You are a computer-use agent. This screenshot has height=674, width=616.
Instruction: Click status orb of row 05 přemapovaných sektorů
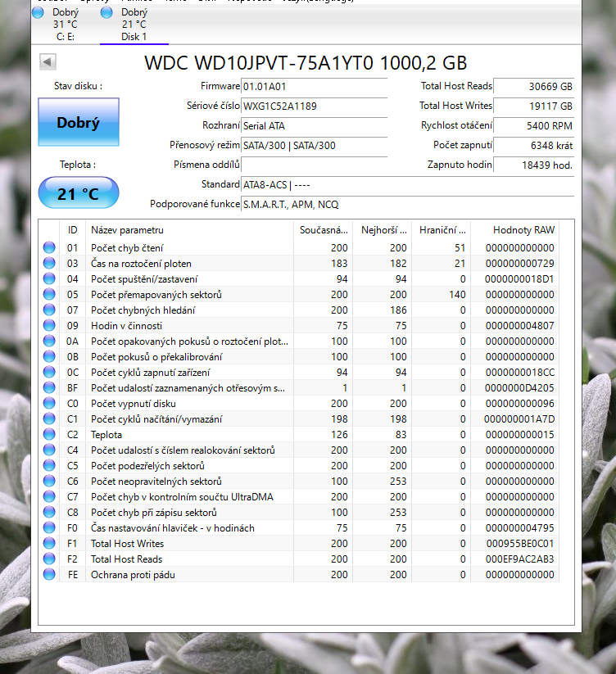point(49,294)
